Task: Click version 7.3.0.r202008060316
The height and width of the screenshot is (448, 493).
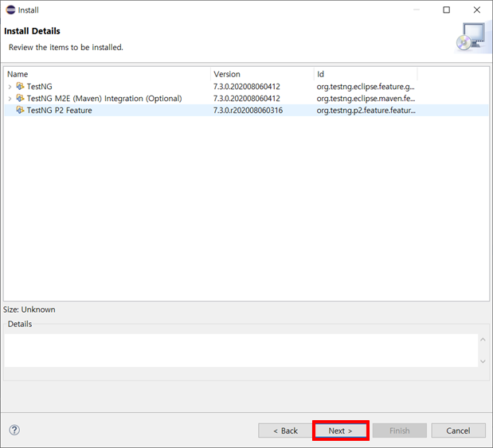Action: click(248, 111)
